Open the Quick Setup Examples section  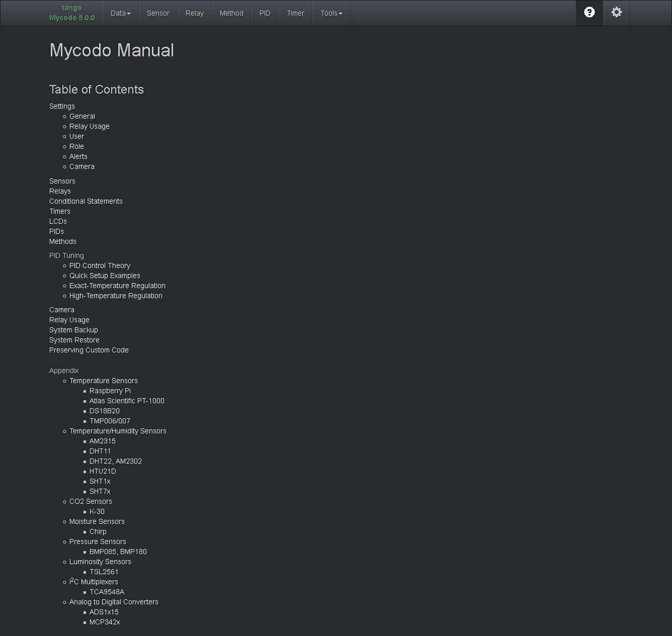[105, 276]
